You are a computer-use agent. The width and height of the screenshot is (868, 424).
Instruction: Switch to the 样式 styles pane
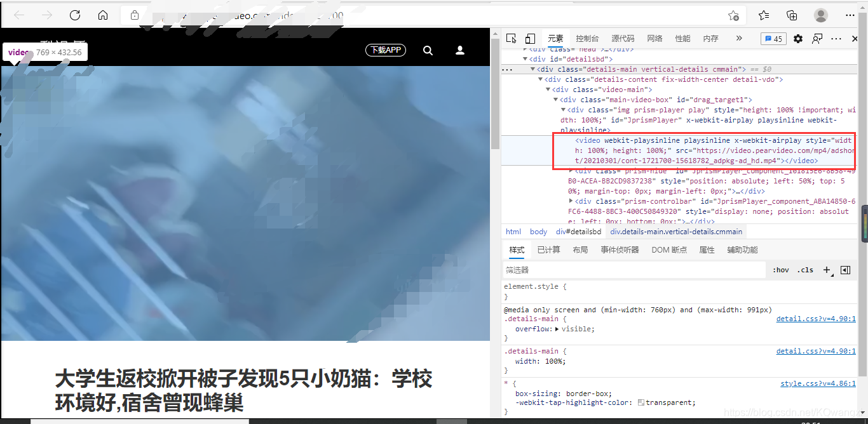tap(517, 249)
